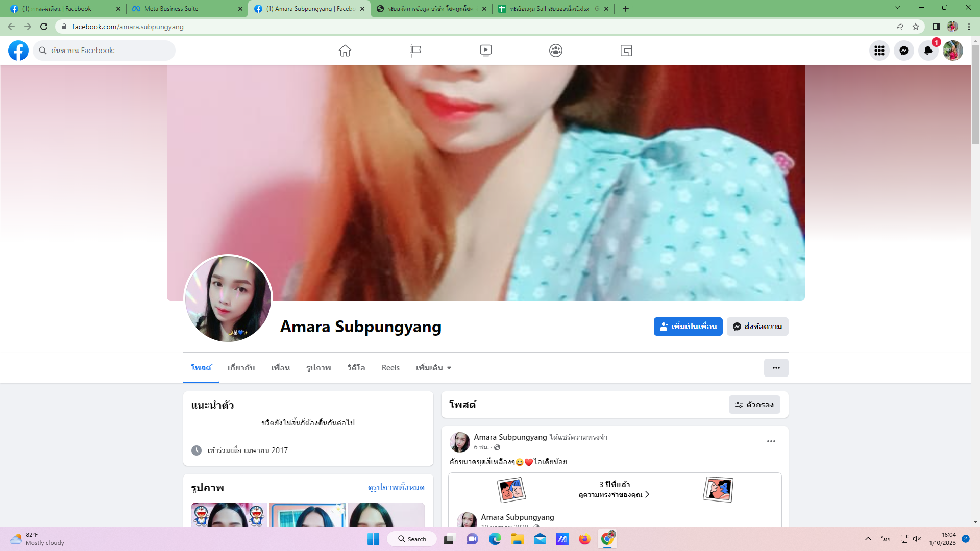The width and height of the screenshot is (980, 551).
Task: Bookmark this page with star icon
Action: coord(916,27)
